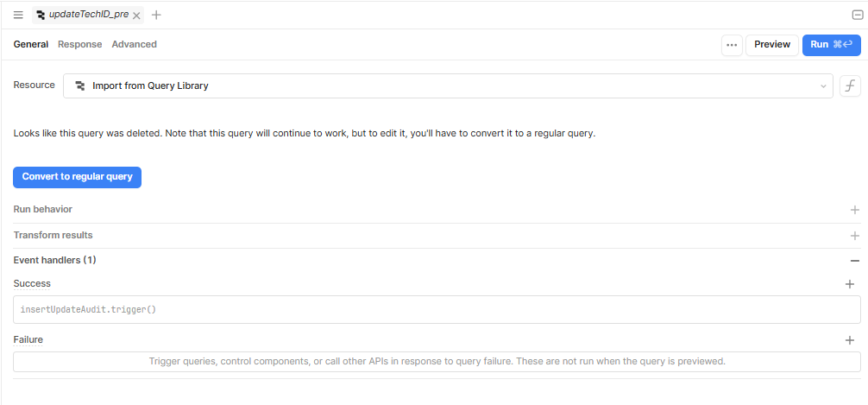Click the query library icon in Resource field
The height and width of the screenshot is (405, 868).
pos(80,85)
